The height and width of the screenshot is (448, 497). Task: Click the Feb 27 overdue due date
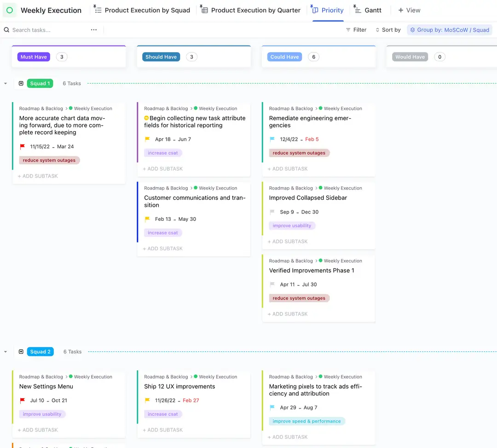191,401
